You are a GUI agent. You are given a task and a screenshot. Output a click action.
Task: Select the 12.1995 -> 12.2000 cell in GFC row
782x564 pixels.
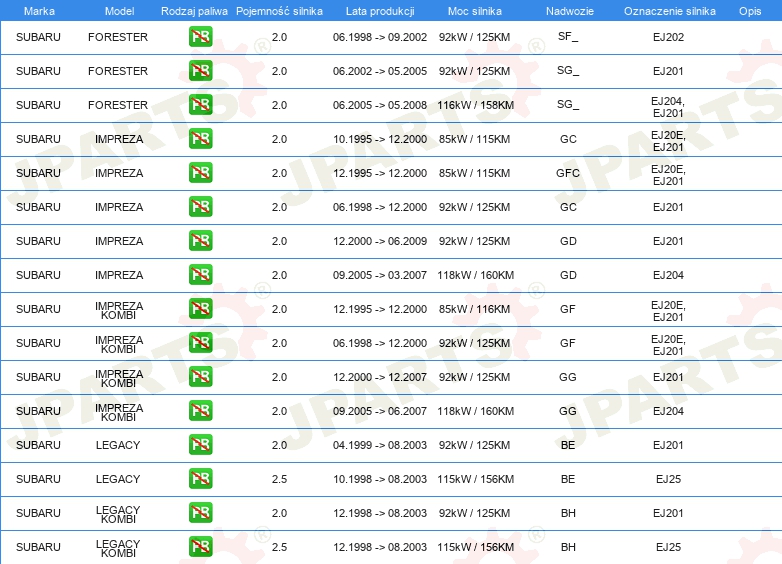[380, 173]
